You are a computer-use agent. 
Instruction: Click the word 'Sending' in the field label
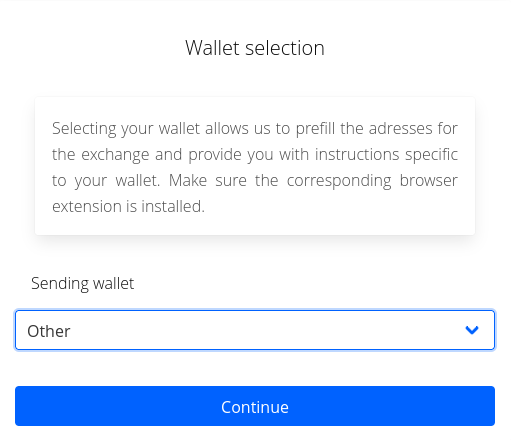click(60, 284)
